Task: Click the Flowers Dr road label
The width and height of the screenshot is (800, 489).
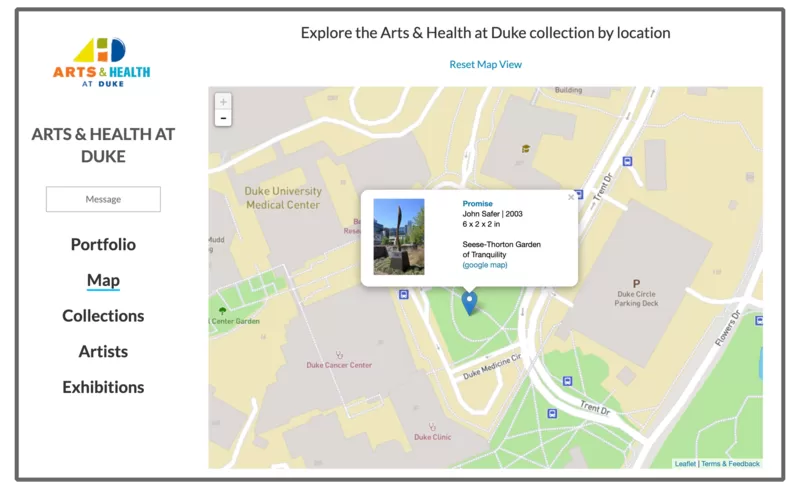Action: [x=728, y=328]
